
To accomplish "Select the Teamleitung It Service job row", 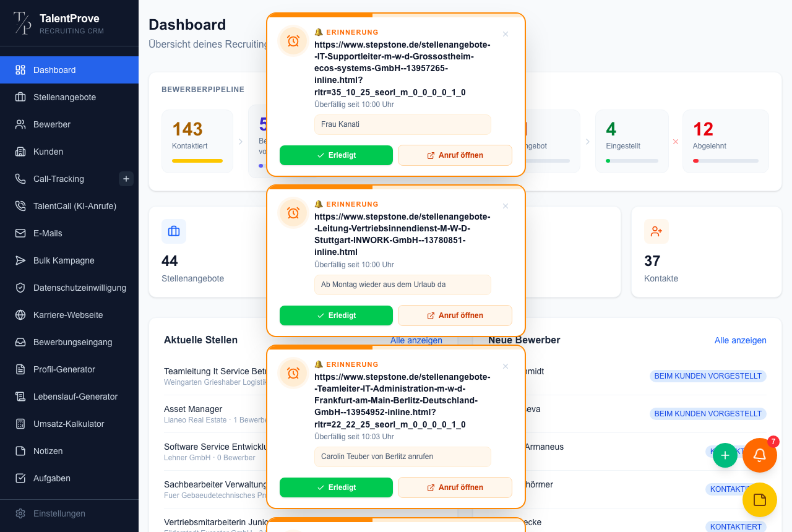I will tap(215, 376).
